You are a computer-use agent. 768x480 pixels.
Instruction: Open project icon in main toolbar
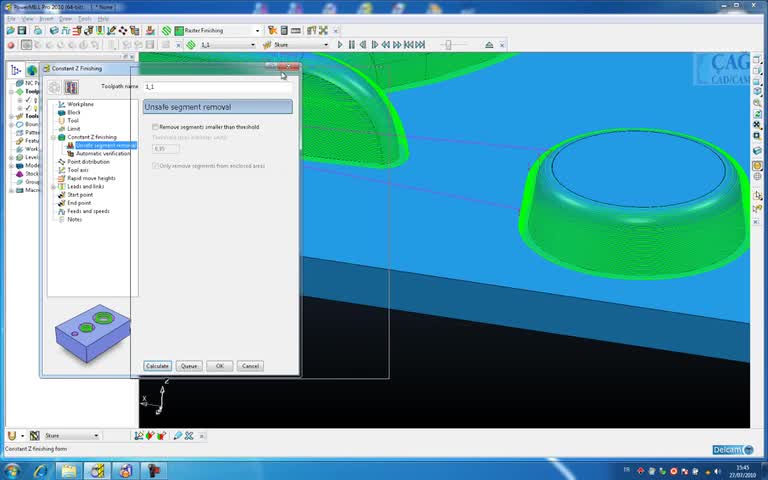(x=10, y=30)
